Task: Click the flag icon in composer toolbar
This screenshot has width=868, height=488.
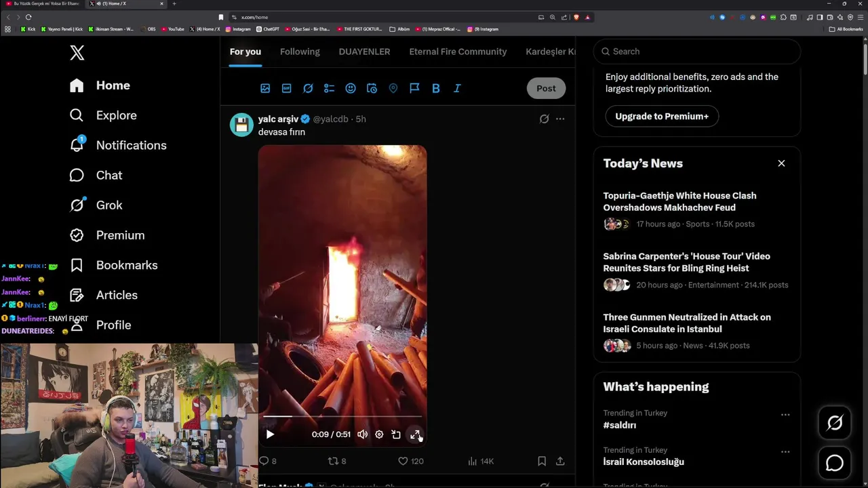Action: (414, 88)
